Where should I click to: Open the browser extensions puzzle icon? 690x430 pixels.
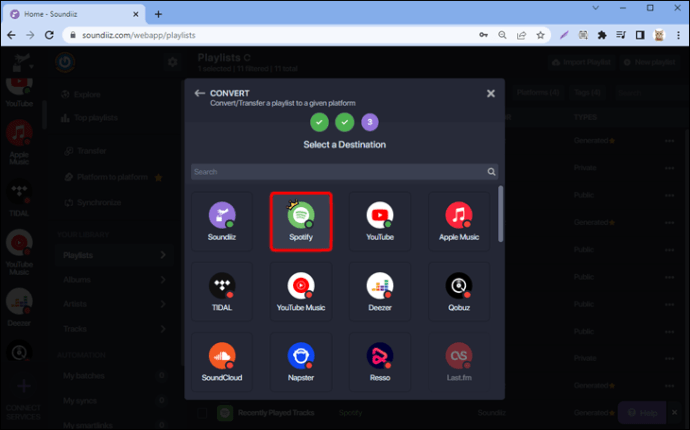pos(602,35)
